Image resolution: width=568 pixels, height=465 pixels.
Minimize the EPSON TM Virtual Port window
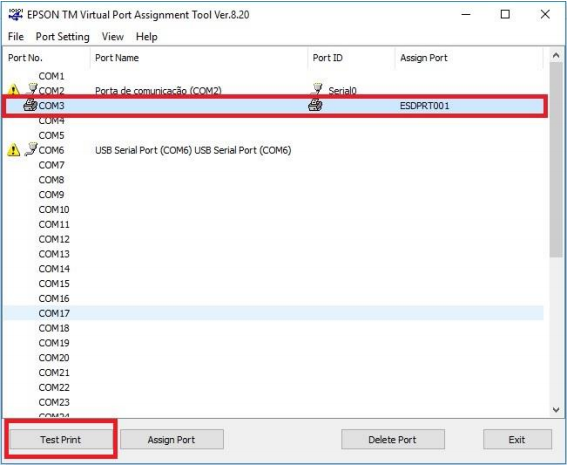coord(466,14)
